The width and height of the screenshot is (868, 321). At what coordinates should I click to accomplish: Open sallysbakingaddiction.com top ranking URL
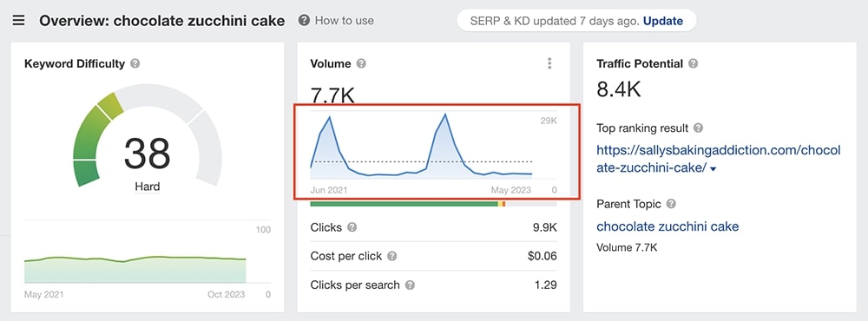tap(718, 160)
